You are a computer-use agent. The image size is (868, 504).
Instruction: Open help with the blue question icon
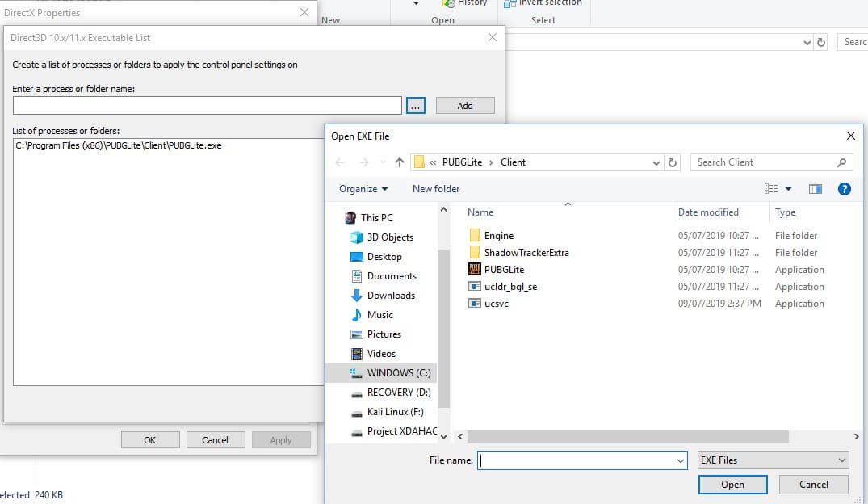click(x=845, y=189)
